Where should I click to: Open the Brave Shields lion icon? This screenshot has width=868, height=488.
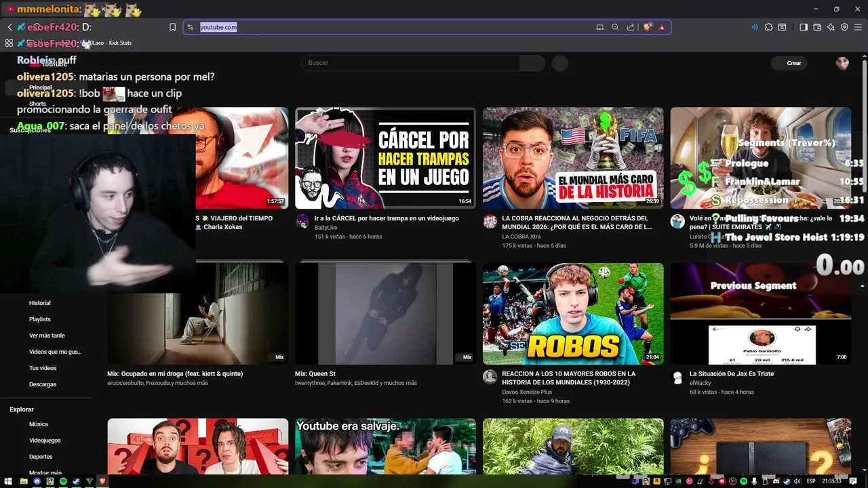648,27
